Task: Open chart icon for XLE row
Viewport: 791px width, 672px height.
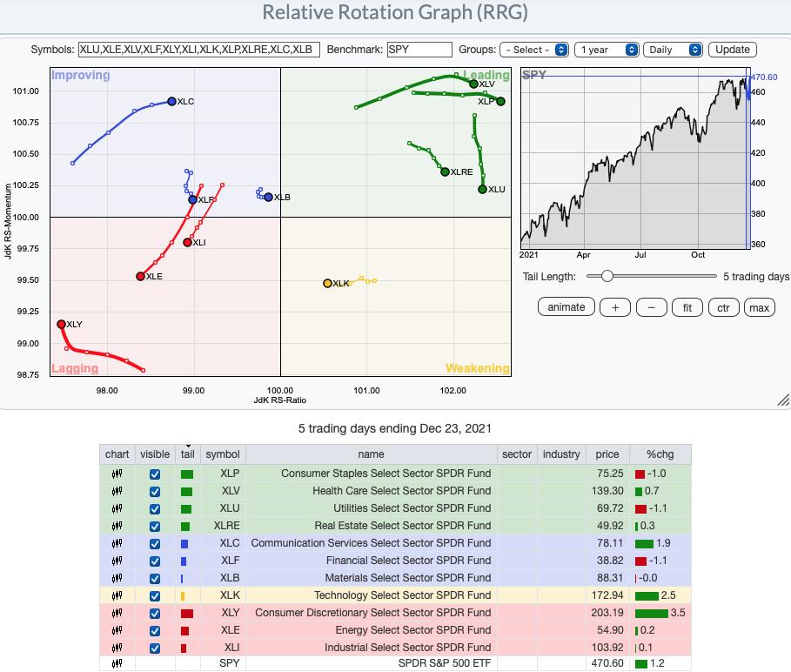Action: [x=117, y=630]
